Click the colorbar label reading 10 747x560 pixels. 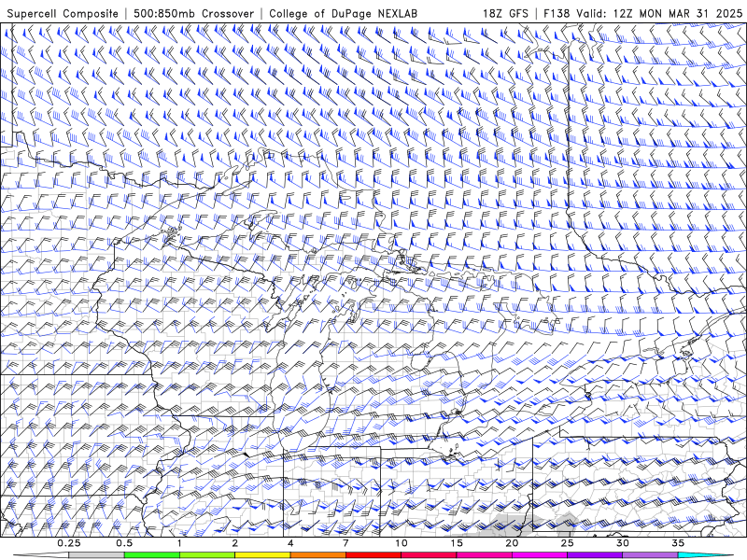tap(402, 543)
